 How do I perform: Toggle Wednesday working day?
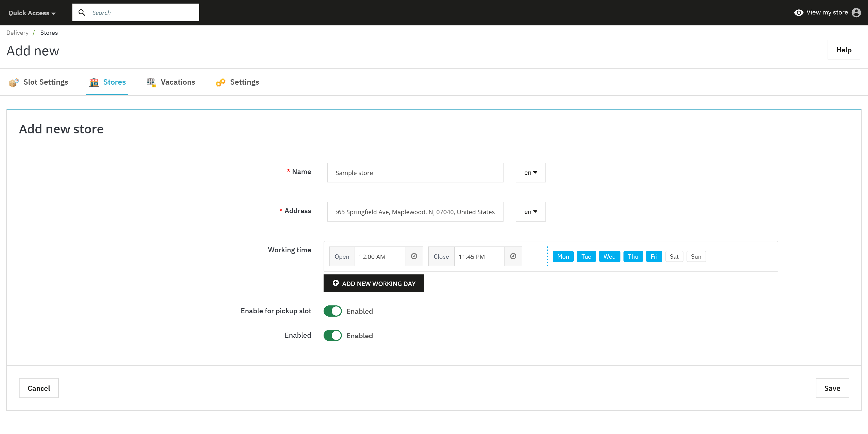609,256
